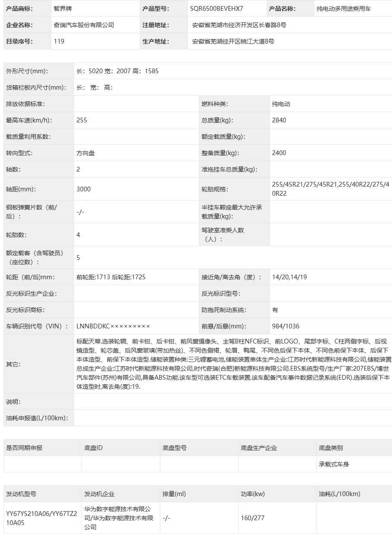Click the wheelbase value 3000
This screenshot has width=392, height=534.
pyautogui.click(x=84, y=189)
